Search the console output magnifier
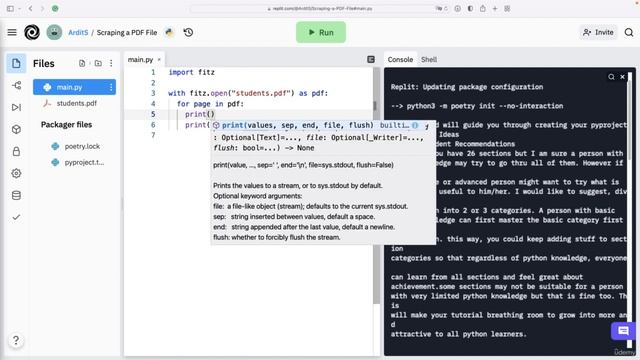The width and height of the screenshot is (640, 360). 611,77
